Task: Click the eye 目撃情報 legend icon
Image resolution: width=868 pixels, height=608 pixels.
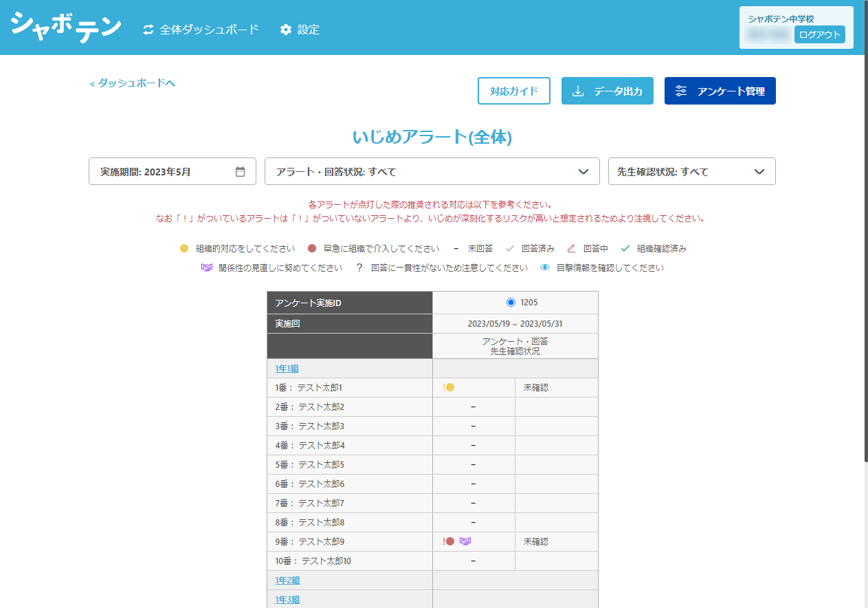Action: tap(545, 268)
